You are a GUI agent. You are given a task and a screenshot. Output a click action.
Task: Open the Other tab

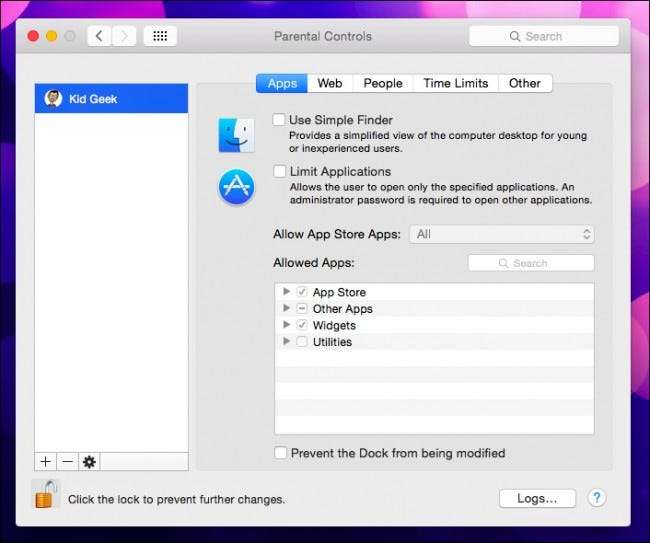(525, 83)
